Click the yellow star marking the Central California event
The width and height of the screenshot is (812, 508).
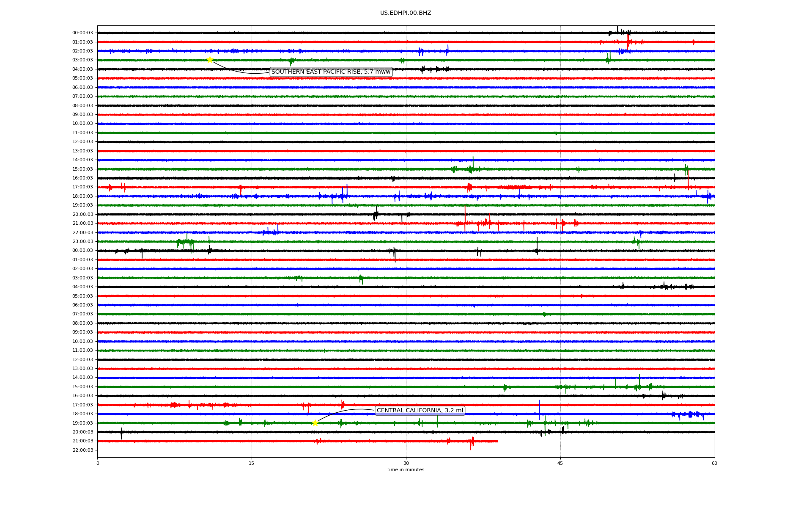point(315,423)
